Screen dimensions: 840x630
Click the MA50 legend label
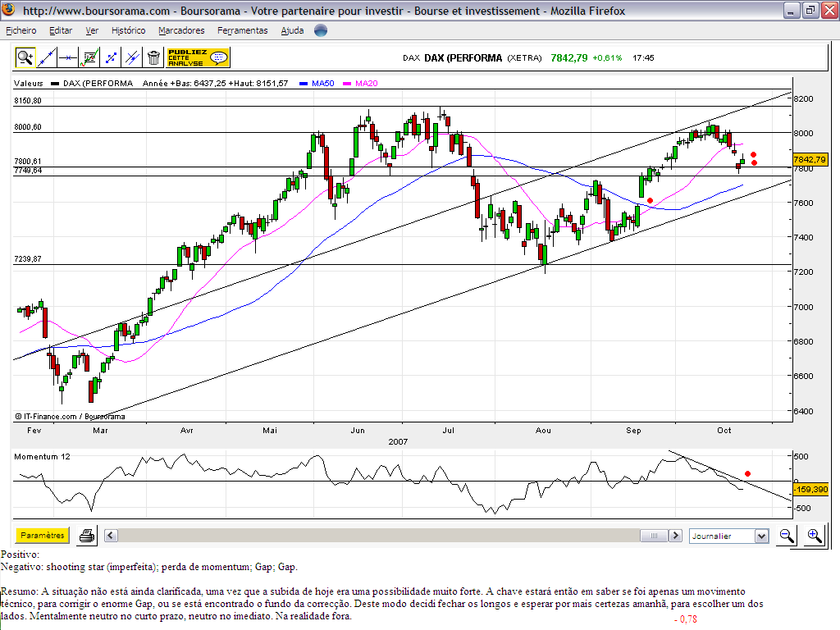coord(322,83)
